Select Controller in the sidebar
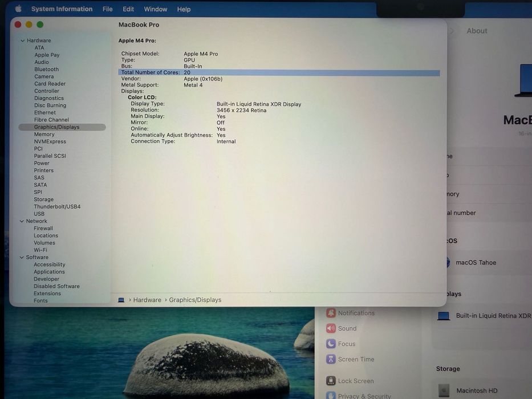The width and height of the screenshot is (532, 399). pos(47,91)
